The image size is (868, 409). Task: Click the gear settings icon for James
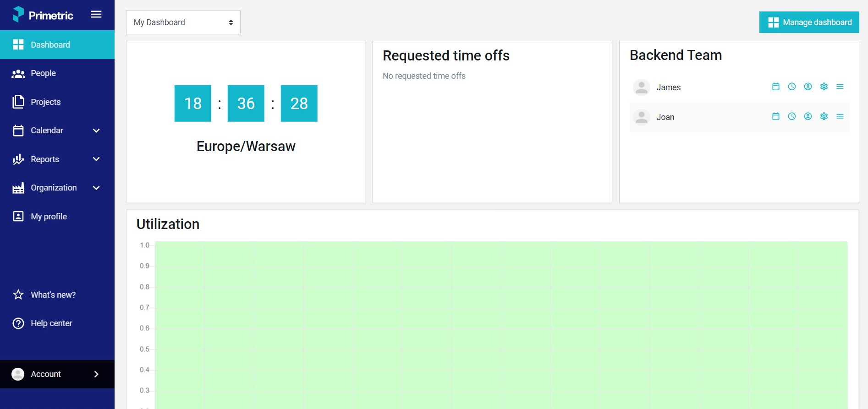pyautogui.click(x=824, y=87)
